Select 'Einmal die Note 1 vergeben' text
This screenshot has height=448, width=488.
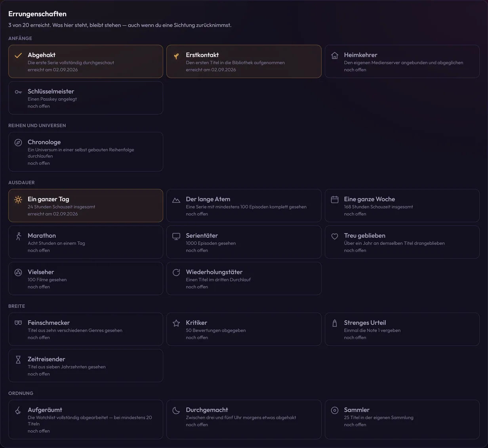[372, 330]
